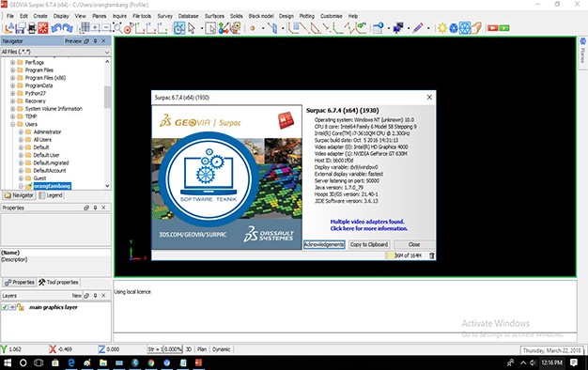Click the Zoom in toolbar icon

[96, 28]
